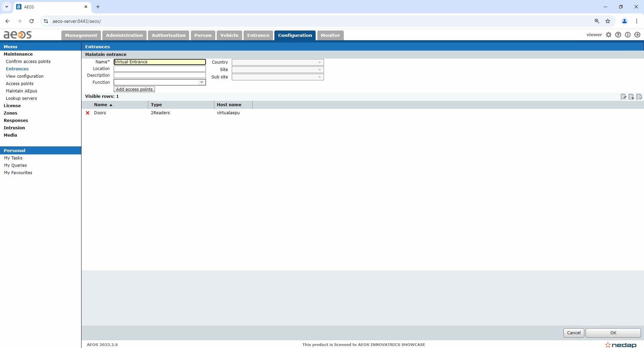
Task: Open My Favourites under Personal
Action: (18, 173)
